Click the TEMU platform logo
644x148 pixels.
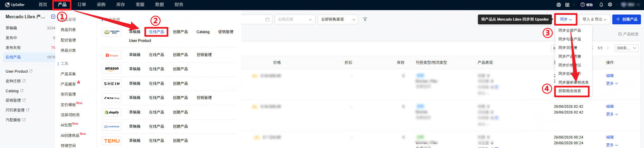pyautogui.click(x=112, y=141)
